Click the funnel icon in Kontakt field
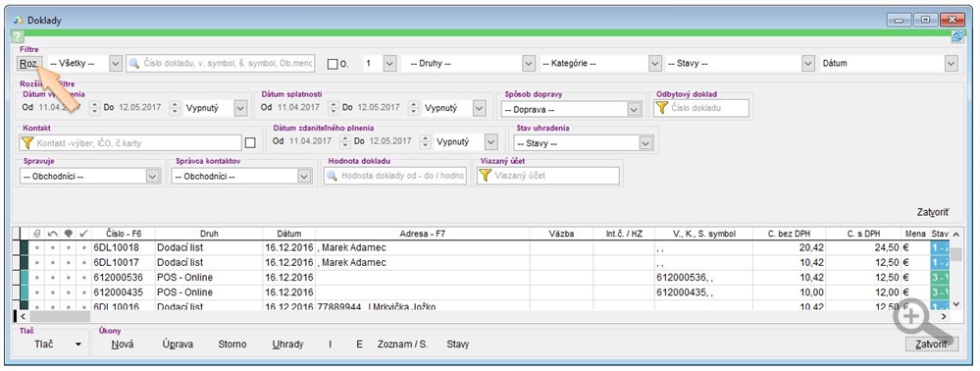 pyautogui.click(x=26, y=142)
